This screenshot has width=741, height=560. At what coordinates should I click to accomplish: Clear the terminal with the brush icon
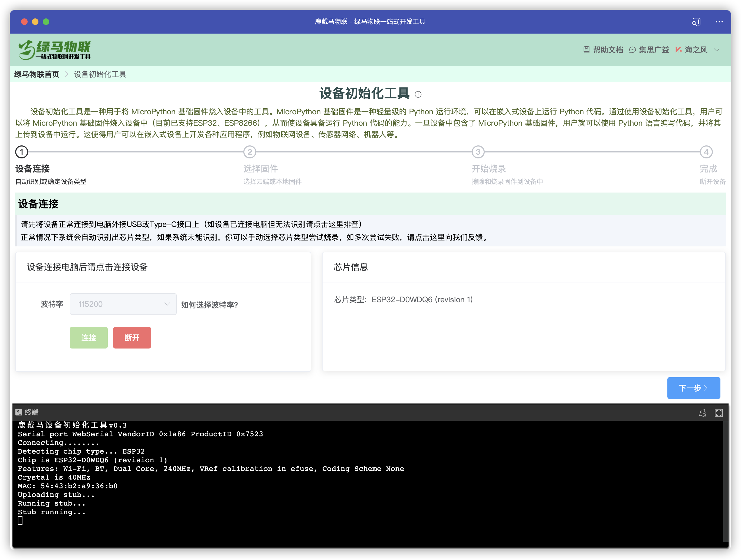tap(703, 412)
